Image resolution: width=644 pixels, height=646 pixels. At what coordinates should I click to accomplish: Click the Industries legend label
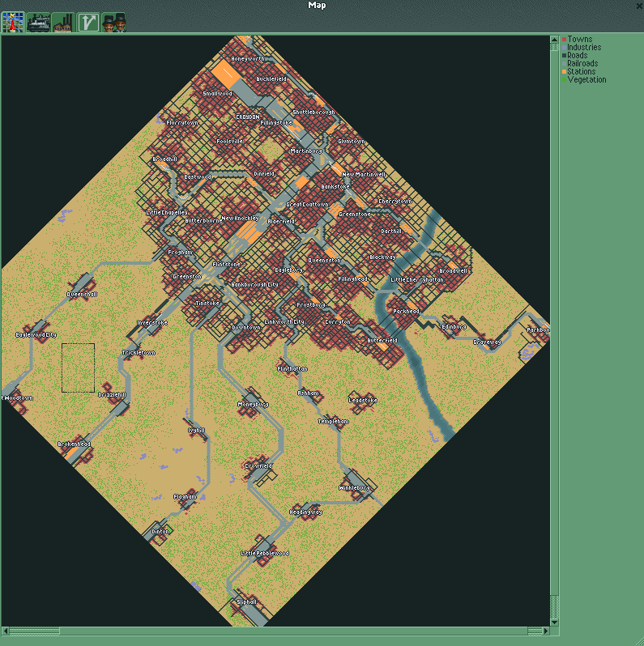click(584, 48)
